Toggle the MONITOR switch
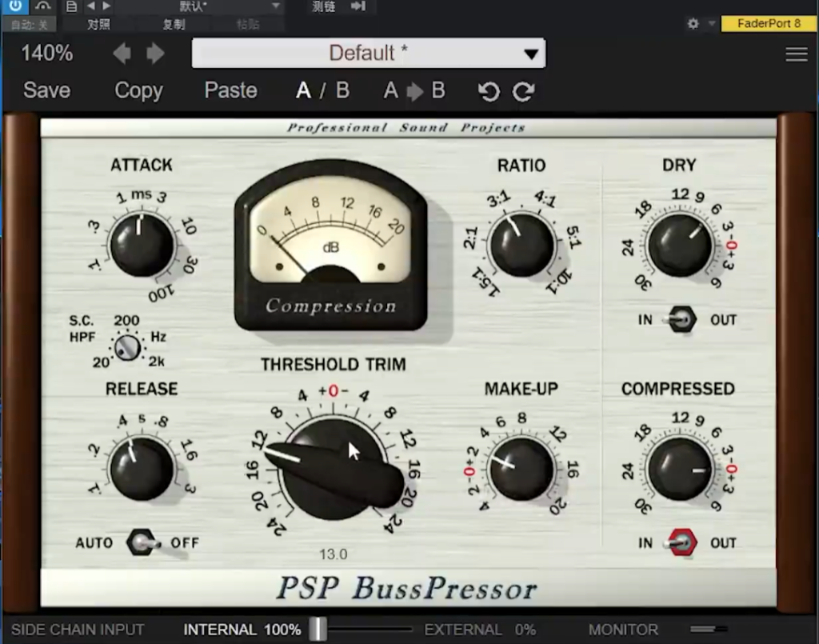Screen dimensions: 819x644 708,630
